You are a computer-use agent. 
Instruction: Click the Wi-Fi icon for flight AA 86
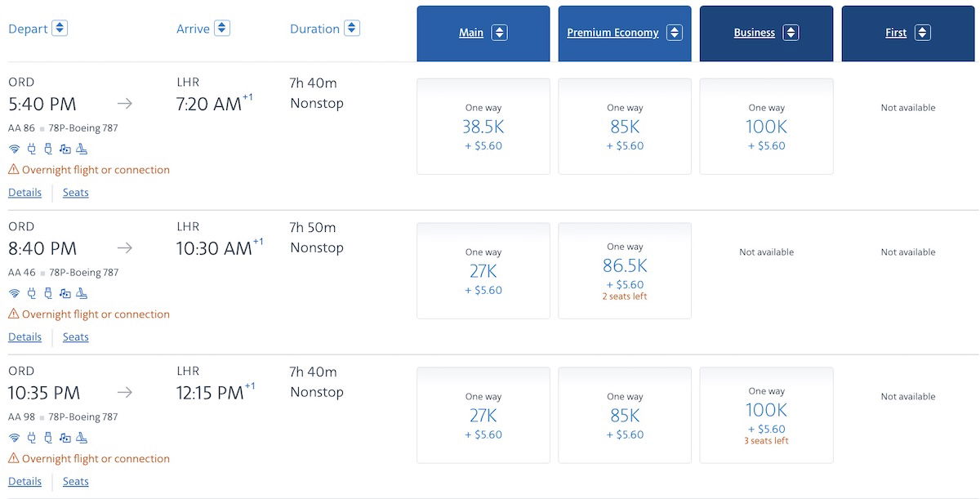tap(14, 149)
